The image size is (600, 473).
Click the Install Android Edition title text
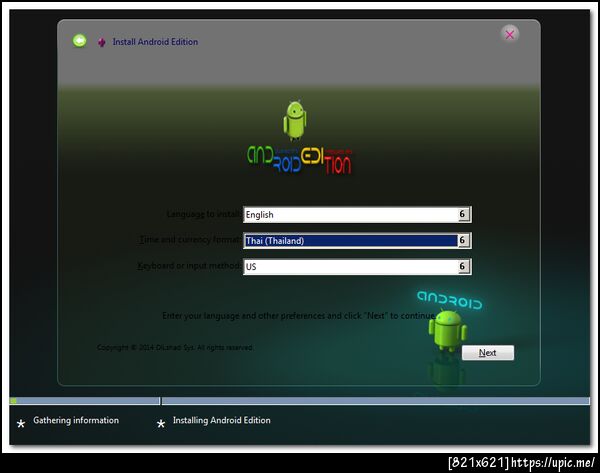pyautogui.click(x=155, y=42)
